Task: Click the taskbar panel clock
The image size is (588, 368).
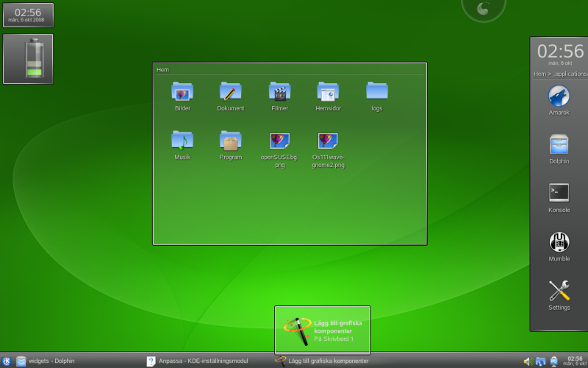Action: (575, 361)
